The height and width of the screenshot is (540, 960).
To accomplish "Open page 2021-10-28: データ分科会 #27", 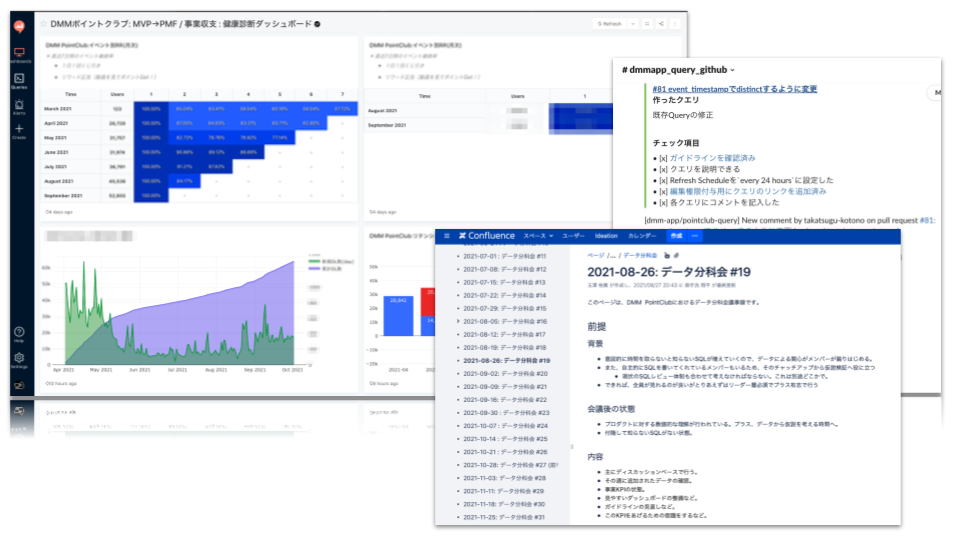I will pyautogui.click(x=511, y=465).
